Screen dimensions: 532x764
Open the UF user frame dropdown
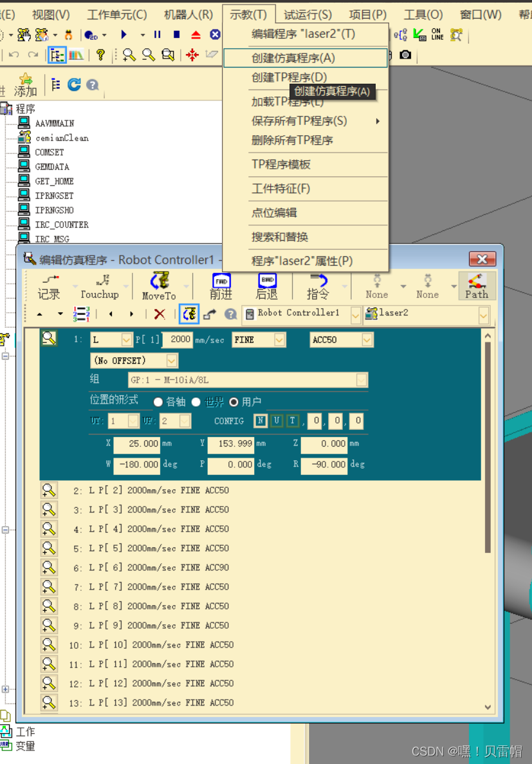tap(185, 421)
